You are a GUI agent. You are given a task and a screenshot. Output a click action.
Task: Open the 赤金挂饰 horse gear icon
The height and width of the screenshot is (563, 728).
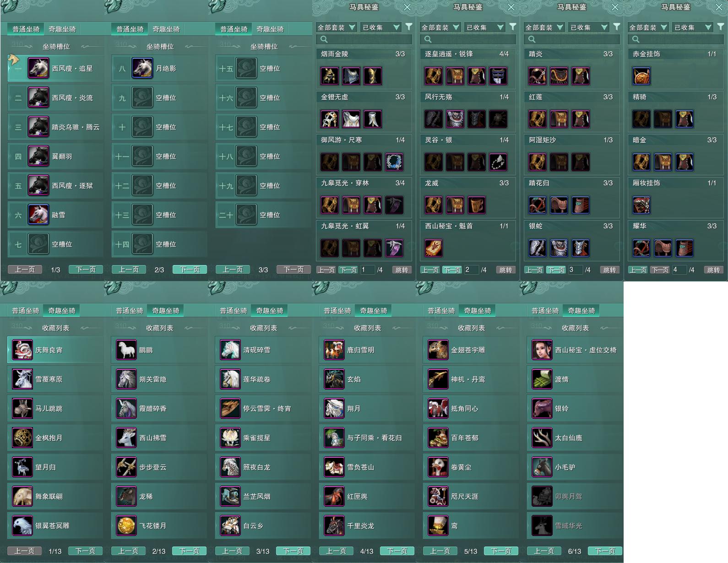tap(641, 76)
